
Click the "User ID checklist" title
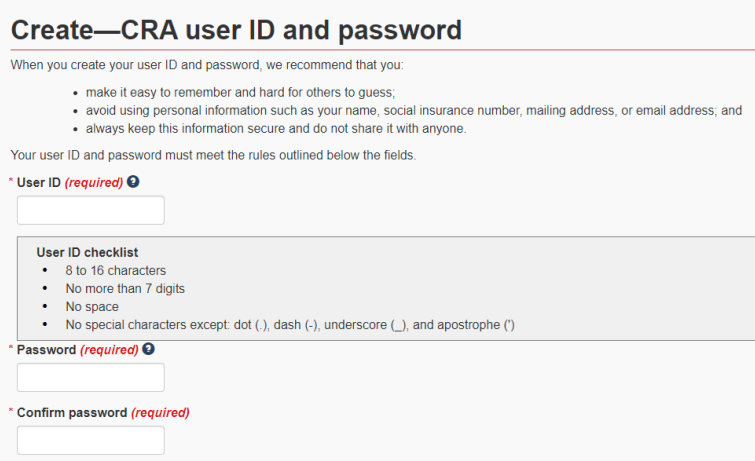point(87,252)
